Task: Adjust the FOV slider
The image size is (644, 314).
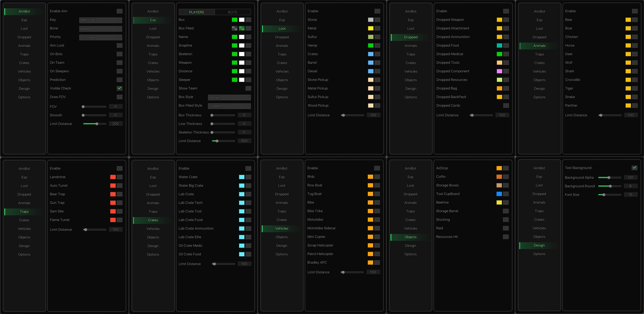Action: click(x=94, y=107)
